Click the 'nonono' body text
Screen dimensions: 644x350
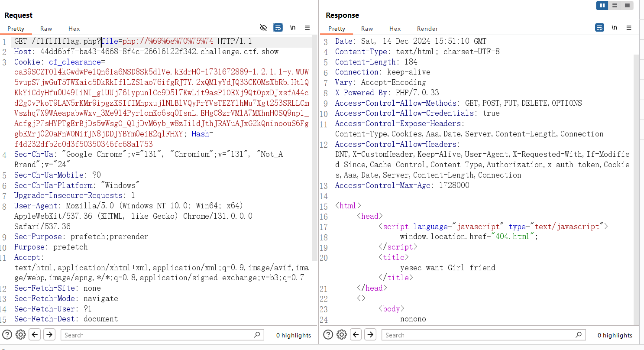pyautogui.click(x=413, y=319)
